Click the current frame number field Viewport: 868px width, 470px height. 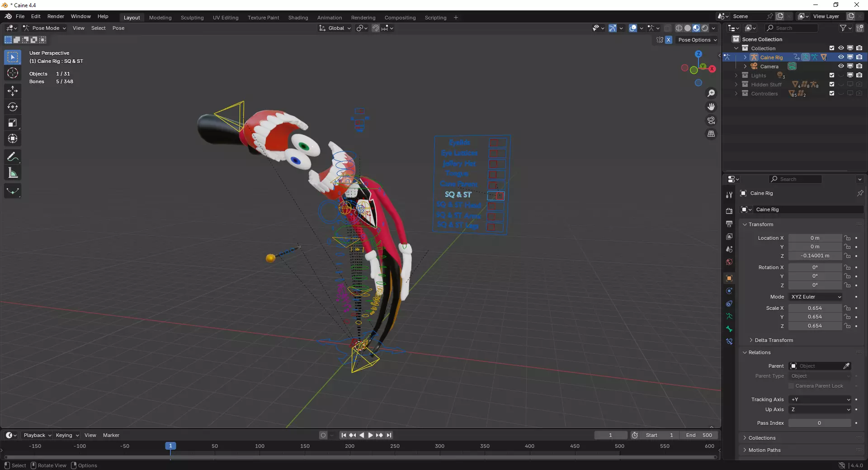[611, 435]
